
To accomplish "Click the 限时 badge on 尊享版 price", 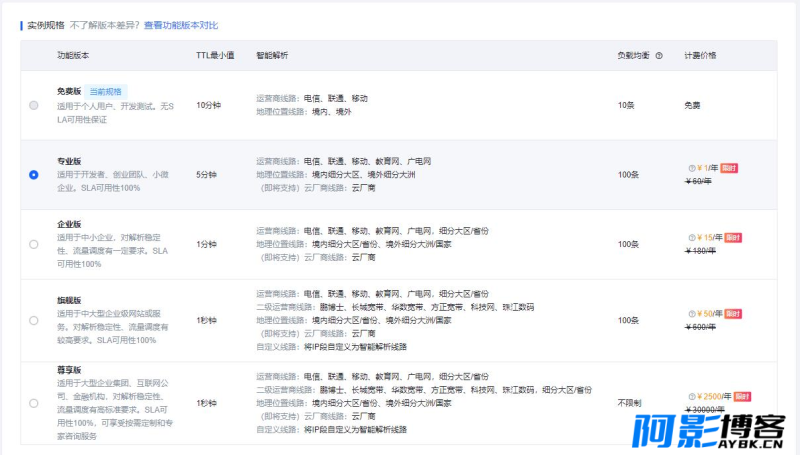I will 742,396.
